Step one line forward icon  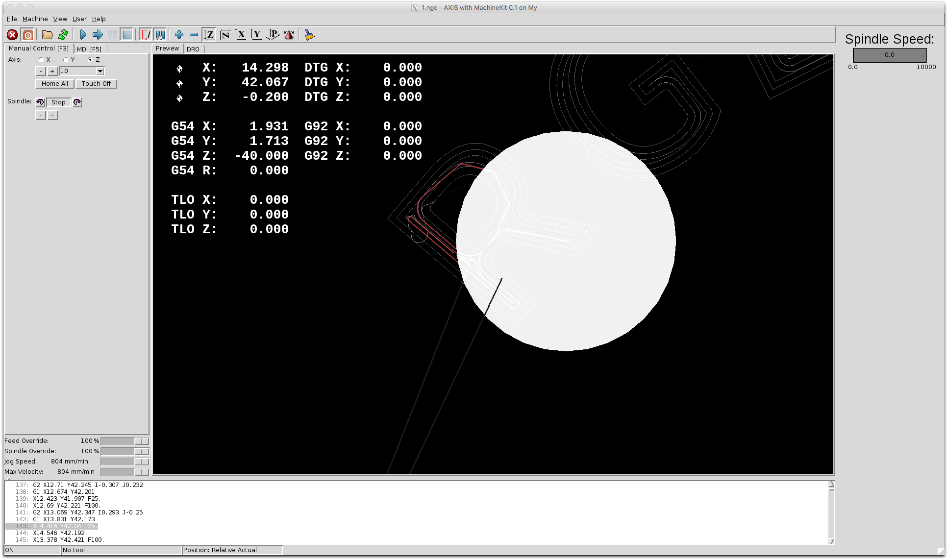(x=98, y=35)
